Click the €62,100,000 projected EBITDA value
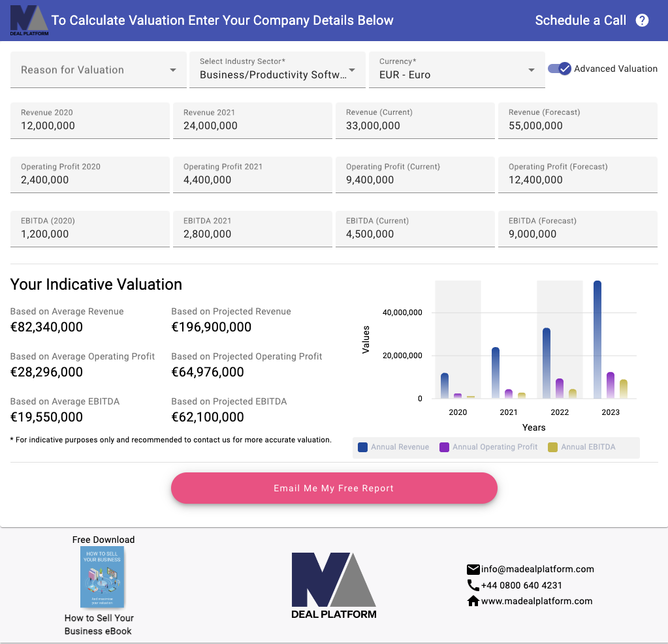Screen dimensions: 668x644 pyautogui.click(x=208, y=417)
